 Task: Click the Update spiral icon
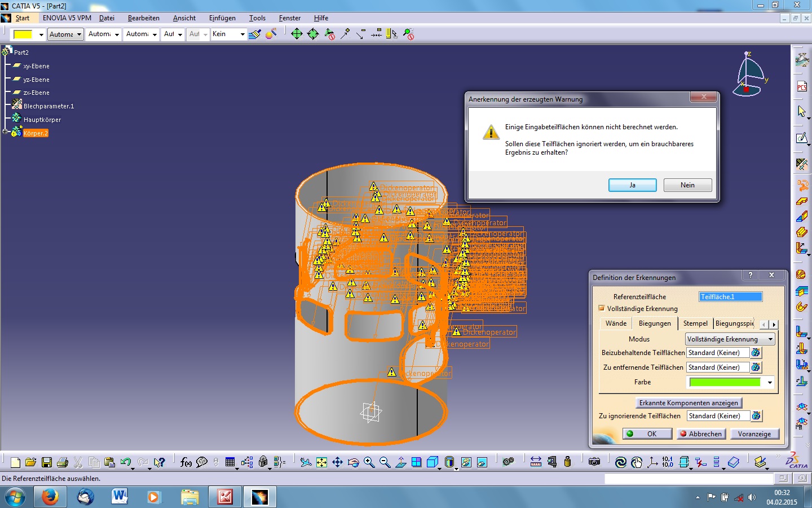621,462
